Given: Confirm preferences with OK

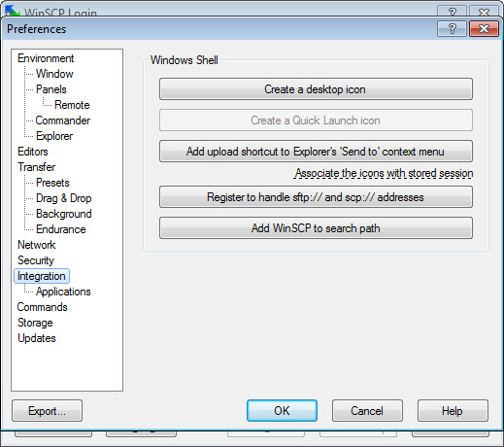Looking at the screenshot, I should point(282,411).
